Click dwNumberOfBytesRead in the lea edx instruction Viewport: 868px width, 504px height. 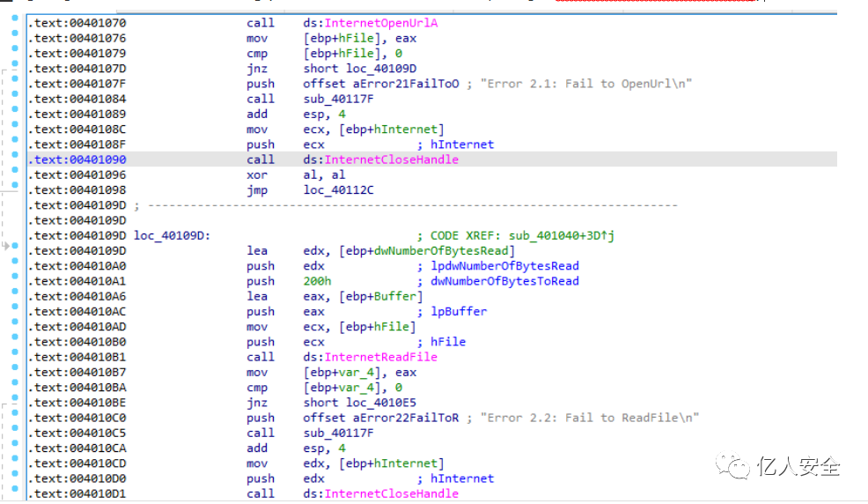[x=441, y=251]
